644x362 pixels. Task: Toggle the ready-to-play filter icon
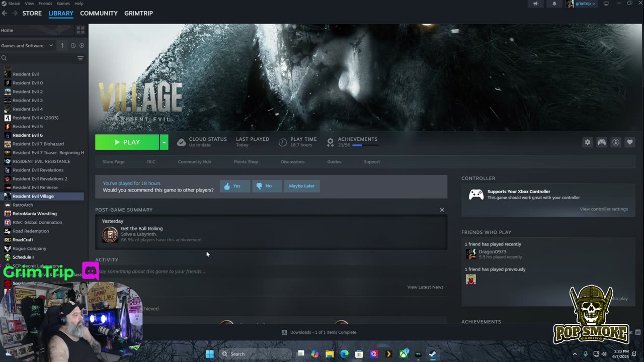[82, 46]
